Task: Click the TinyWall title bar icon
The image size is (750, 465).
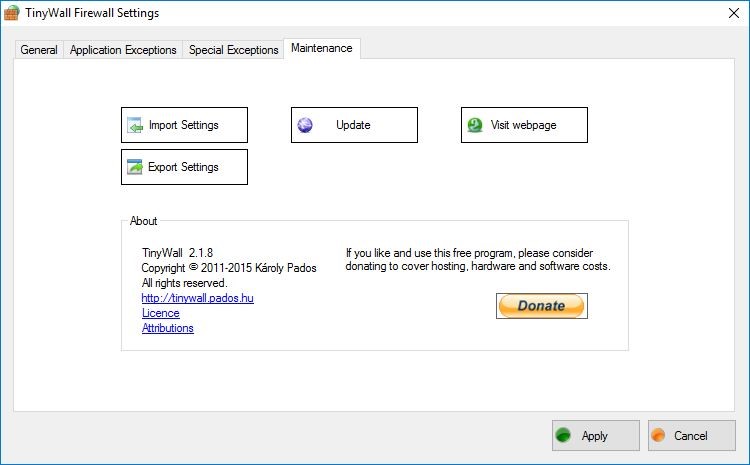Action: [13, 14]
